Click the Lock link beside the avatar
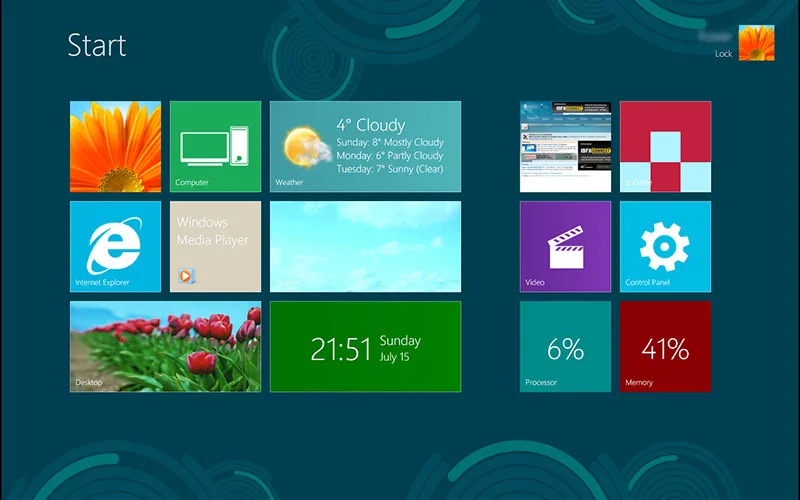The height and width of the screenshot is (500, 800). (x=723, y=54)
